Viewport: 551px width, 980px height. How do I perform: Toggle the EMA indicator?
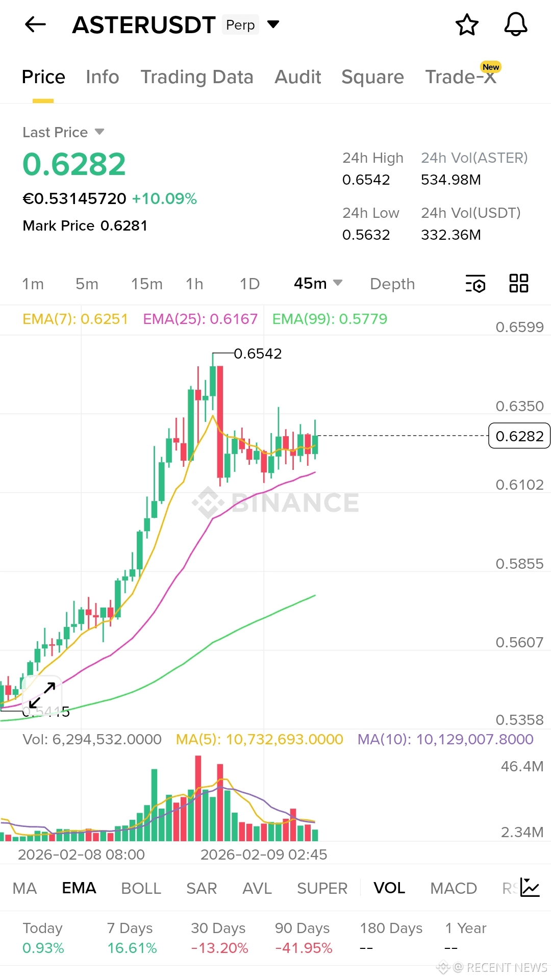[x=79, y=888]
